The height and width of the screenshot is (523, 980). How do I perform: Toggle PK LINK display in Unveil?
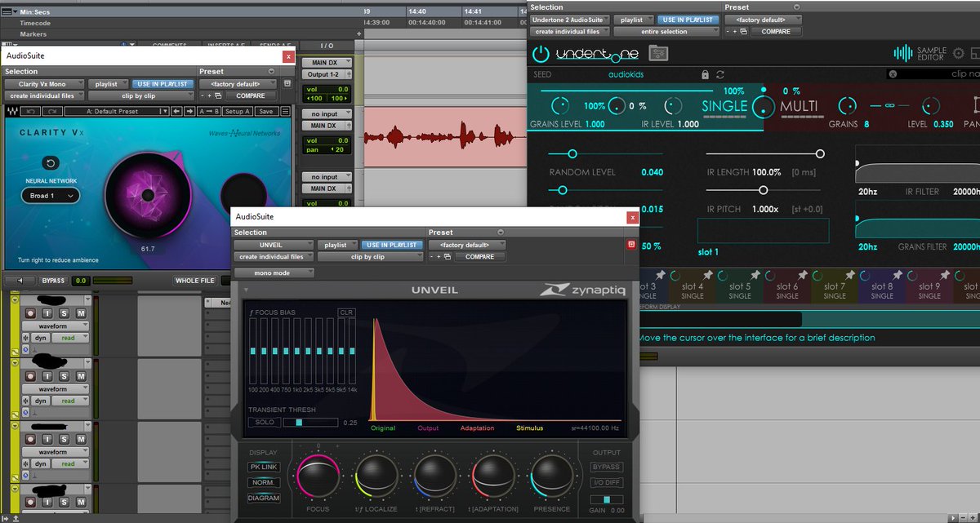point(264,467)
